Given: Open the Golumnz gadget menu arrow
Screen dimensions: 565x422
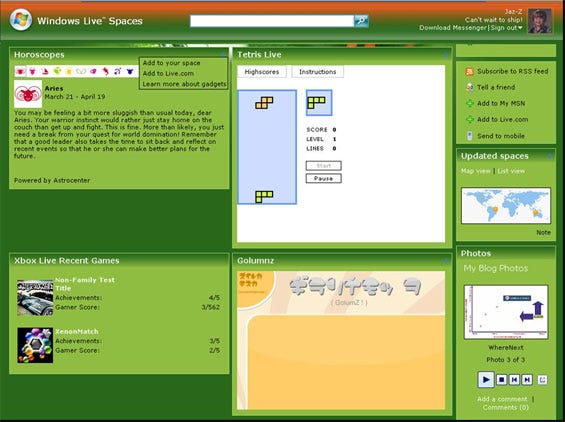Looking at the screenshot, I should point(446,261).
